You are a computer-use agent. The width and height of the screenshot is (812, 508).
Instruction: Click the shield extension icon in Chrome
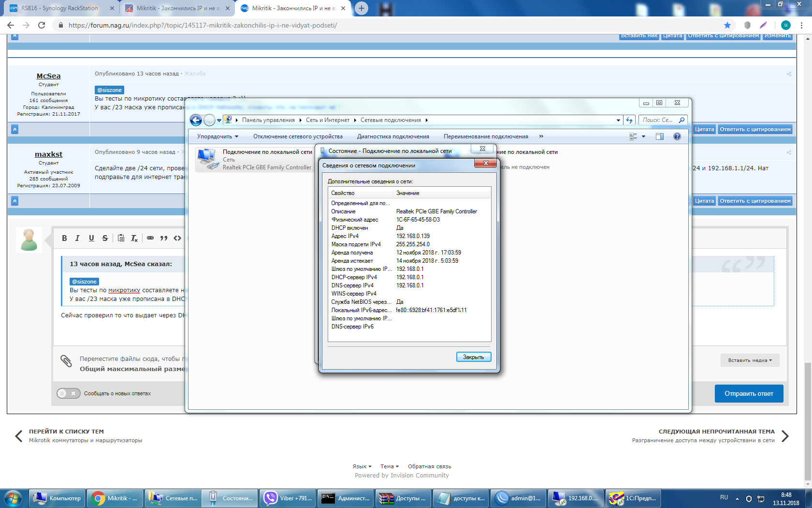747,25
